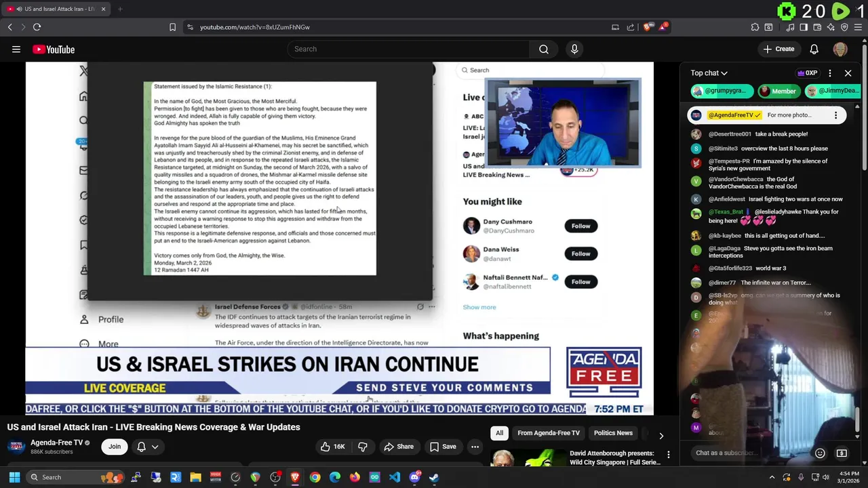Open the @JimmyDea super chat chip
Viewport: 868px width, 488px height.
[832, 91]
